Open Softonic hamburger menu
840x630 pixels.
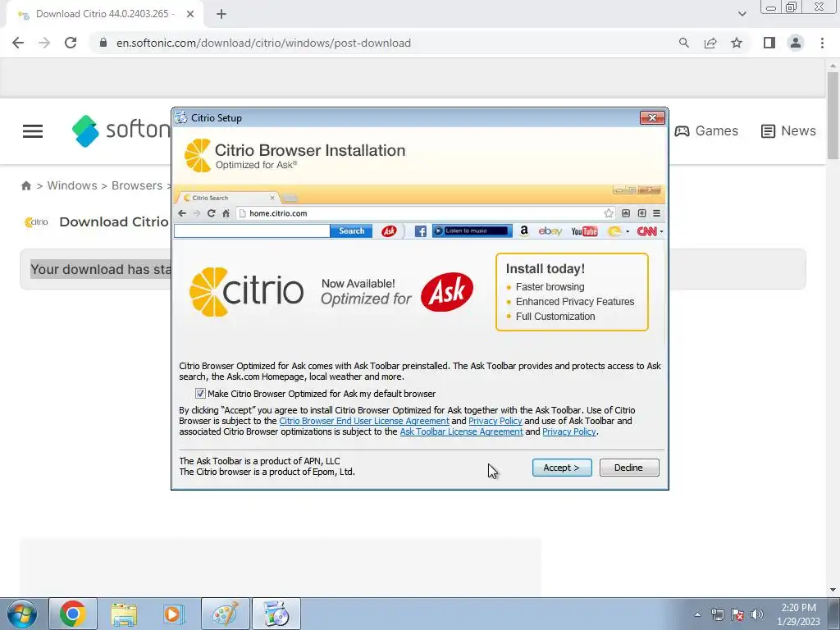(33, 131)
